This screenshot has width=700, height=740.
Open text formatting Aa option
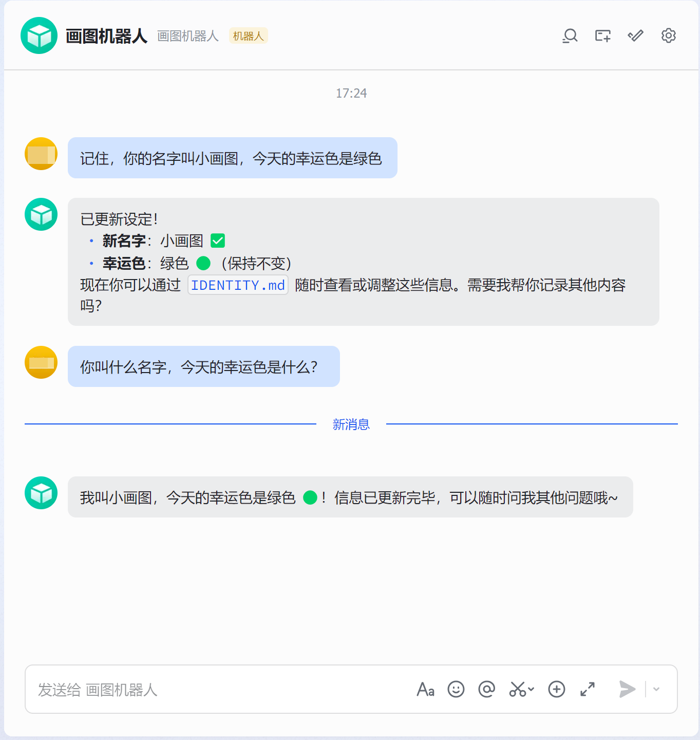pos(426,689)
